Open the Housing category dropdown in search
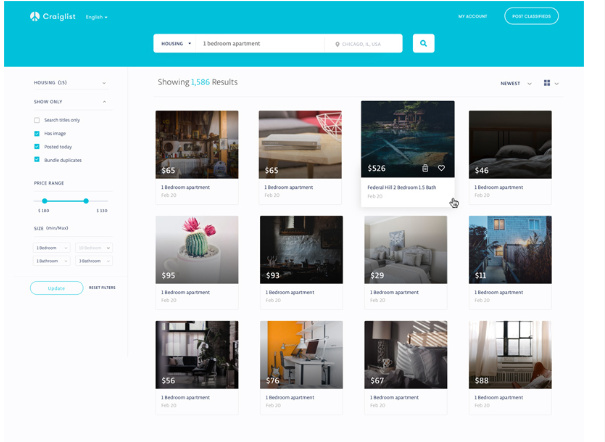The image size is (605, 442). point(176,43)
